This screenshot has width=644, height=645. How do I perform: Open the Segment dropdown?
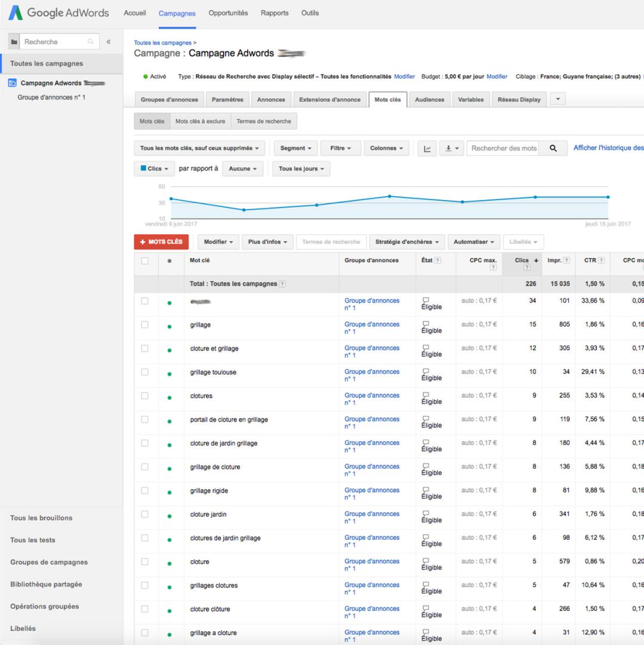point(295,148)
